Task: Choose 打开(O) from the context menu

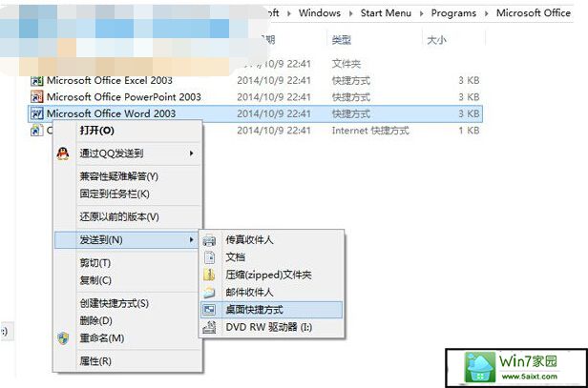Action: tap(128, 131)
